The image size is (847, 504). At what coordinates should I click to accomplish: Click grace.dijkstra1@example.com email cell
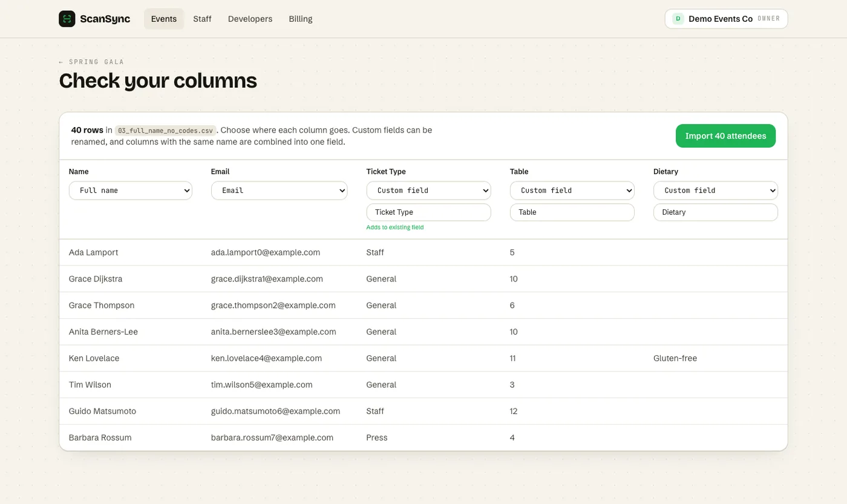pyautogui.click(x=267, y=279)
